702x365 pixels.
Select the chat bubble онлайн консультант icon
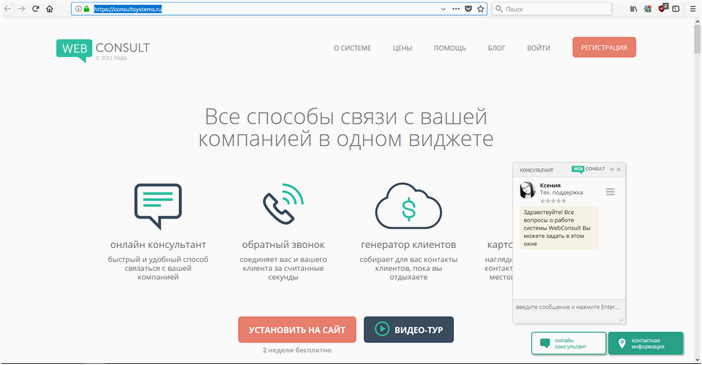[x=158, y=206]
